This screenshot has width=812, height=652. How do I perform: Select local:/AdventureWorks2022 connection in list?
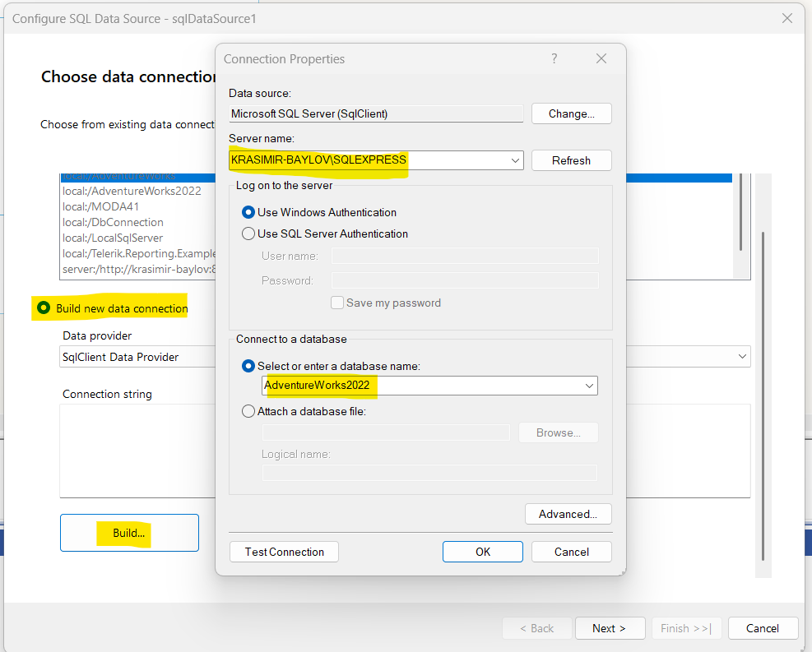click(x=132, y=191)
